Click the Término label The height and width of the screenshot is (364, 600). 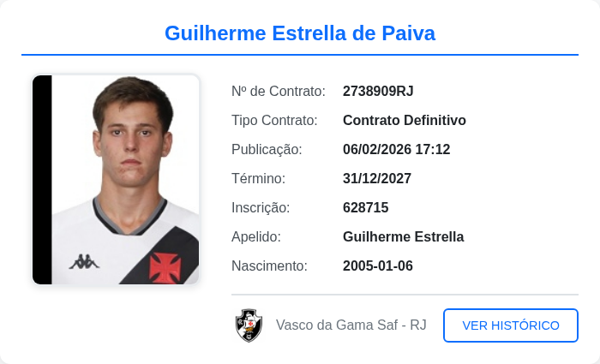pyautogui.click(x=258, y=178)
